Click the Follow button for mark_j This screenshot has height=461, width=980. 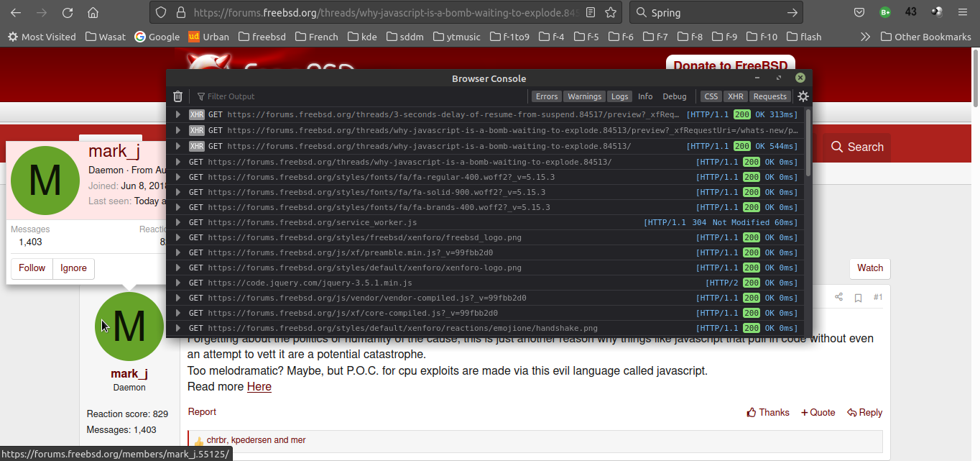(32, 268)
